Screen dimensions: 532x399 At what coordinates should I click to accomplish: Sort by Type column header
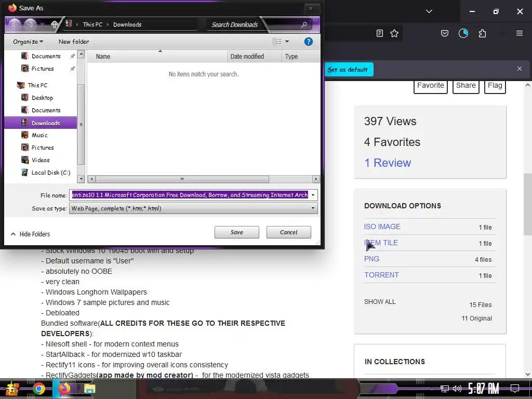tap(300, 56)
